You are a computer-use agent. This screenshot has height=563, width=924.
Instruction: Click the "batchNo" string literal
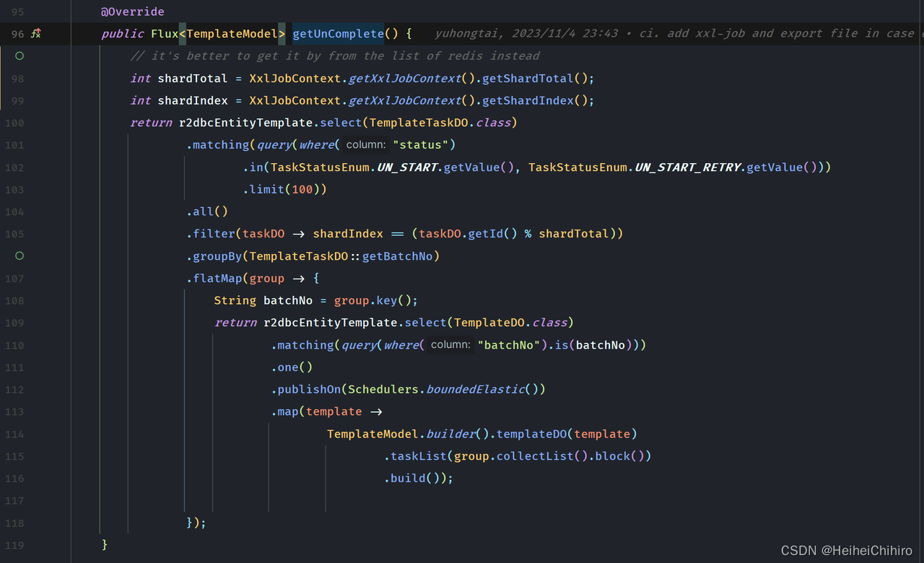tap(509, 345)
